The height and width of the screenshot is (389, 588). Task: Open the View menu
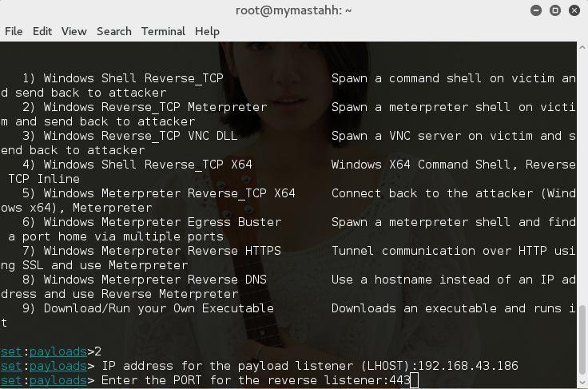pyautogui.click(x=73, y=31)
